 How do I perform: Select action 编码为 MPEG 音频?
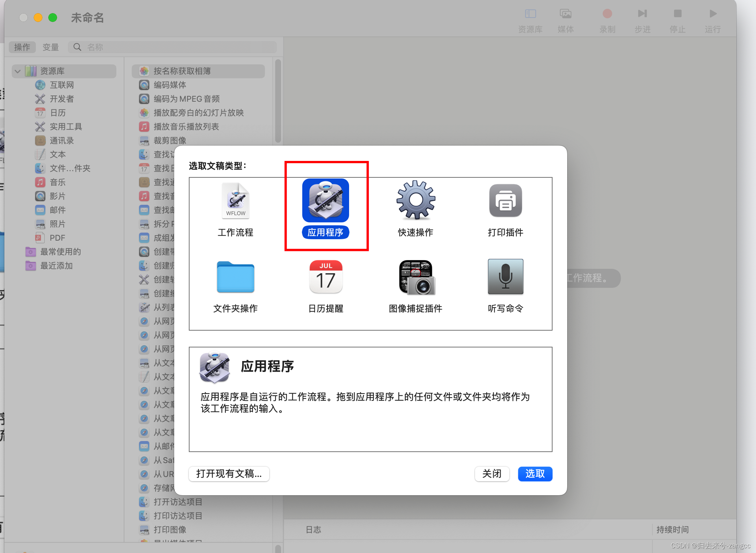(x=187, y=99)
